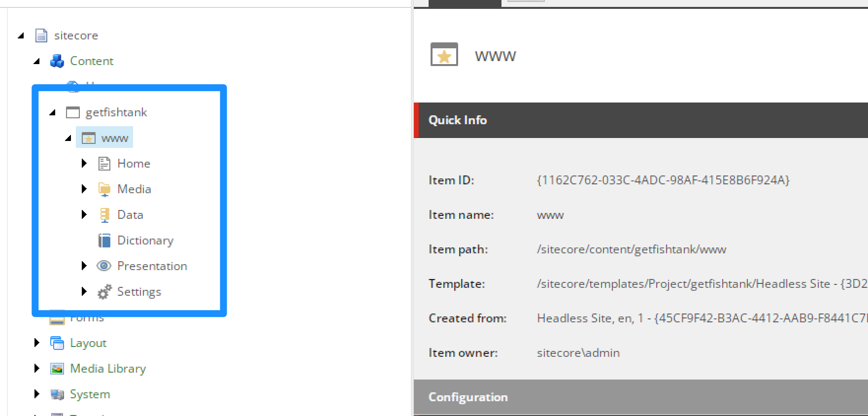The height and width of the screenshot is (416, 868).
Task: Click the www item title heading
Action: pyautogui.click(x=496, y=56)
